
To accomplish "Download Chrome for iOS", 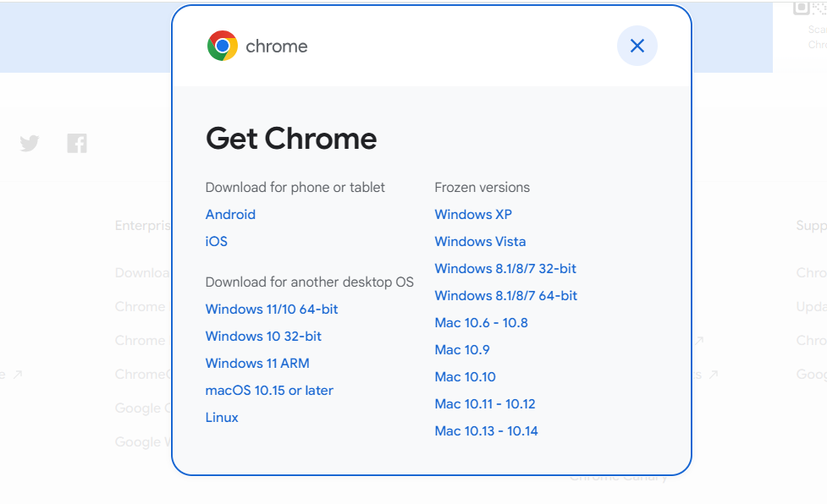I will click(217, 242).
